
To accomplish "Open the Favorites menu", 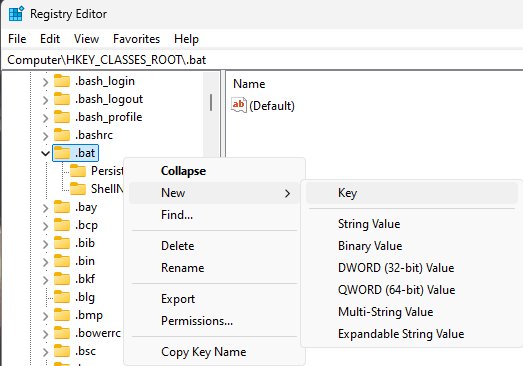I will coord(136,39).
